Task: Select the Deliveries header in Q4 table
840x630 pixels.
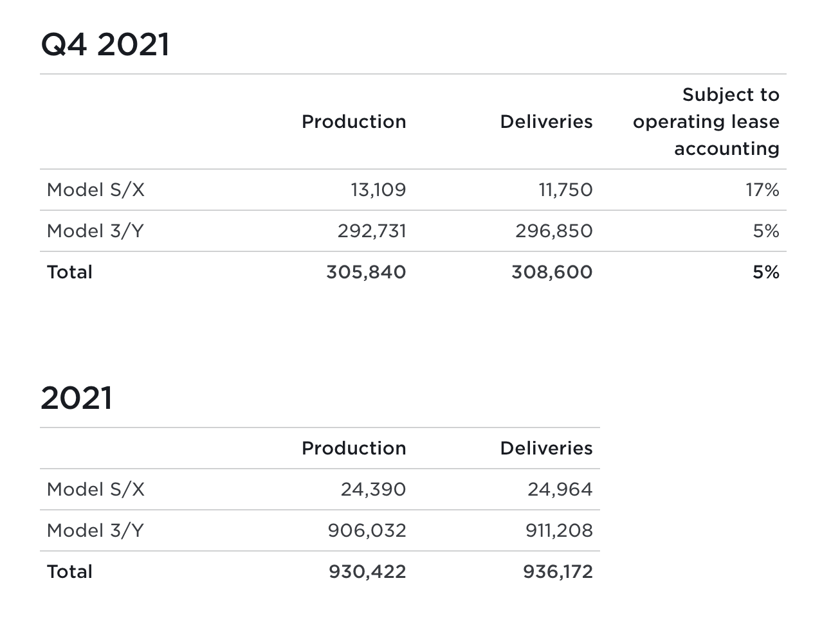Action: coord(546,122)
